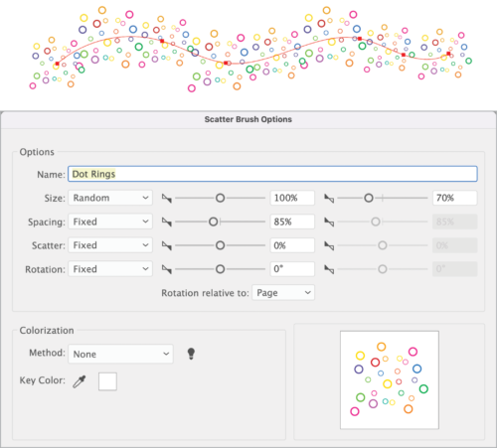The image size is (497, 448).
Task: Click the Size maximum slider arrow icon
Action: tap(329, 199)
